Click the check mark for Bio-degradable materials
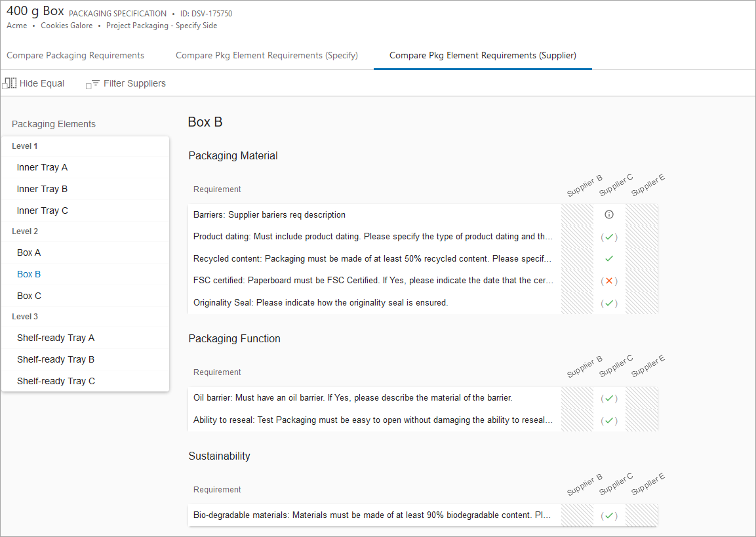The width and height of the screenshot is (756, 537). click(x=609, y=515)
